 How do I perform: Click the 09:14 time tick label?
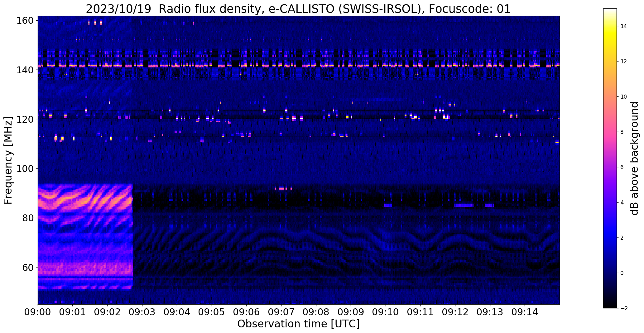pyautogui.click(x=525, y=312)
